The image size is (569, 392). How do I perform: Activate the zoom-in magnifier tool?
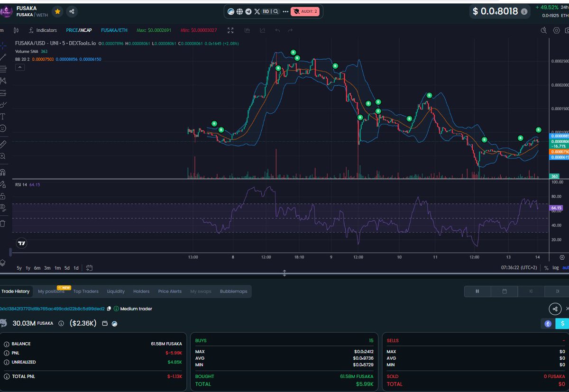6,156
